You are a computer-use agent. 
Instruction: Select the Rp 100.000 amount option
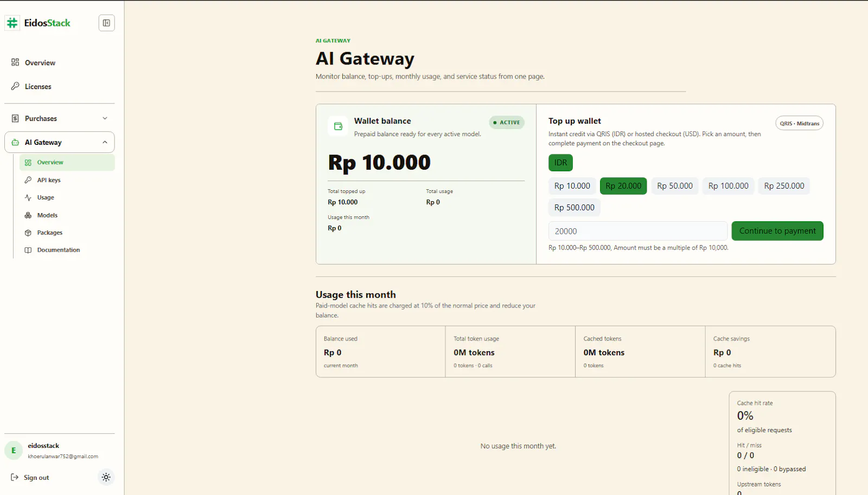pyautogui.click(x=729, y=186)
